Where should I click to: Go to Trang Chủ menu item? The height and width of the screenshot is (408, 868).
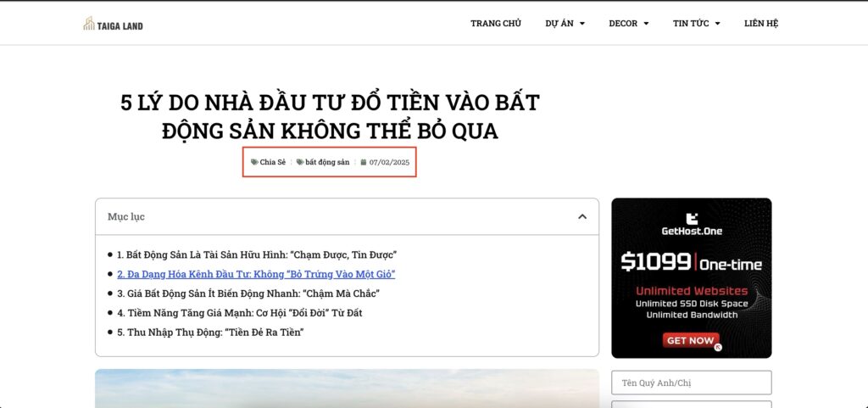click(x=495, y=23)
